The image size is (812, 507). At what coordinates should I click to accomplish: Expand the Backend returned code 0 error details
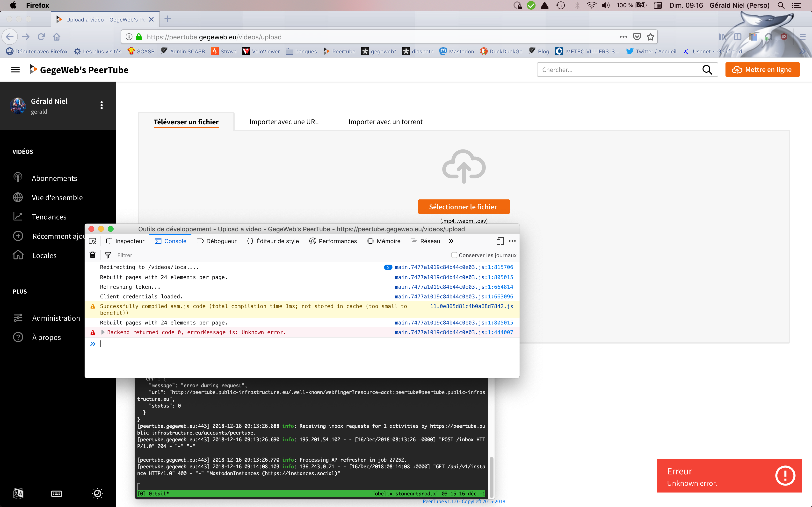pos(103,332)
